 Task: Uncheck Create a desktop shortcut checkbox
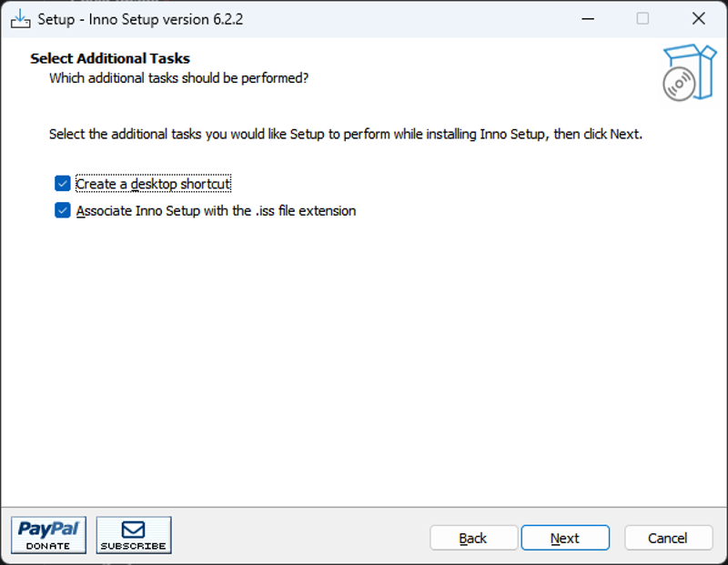62,184
